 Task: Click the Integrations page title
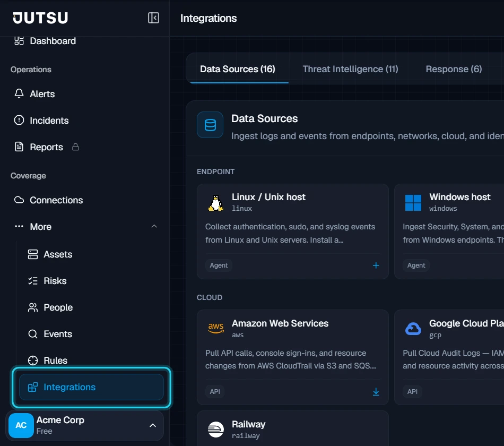pyautogui.click(x=208, y=18)
